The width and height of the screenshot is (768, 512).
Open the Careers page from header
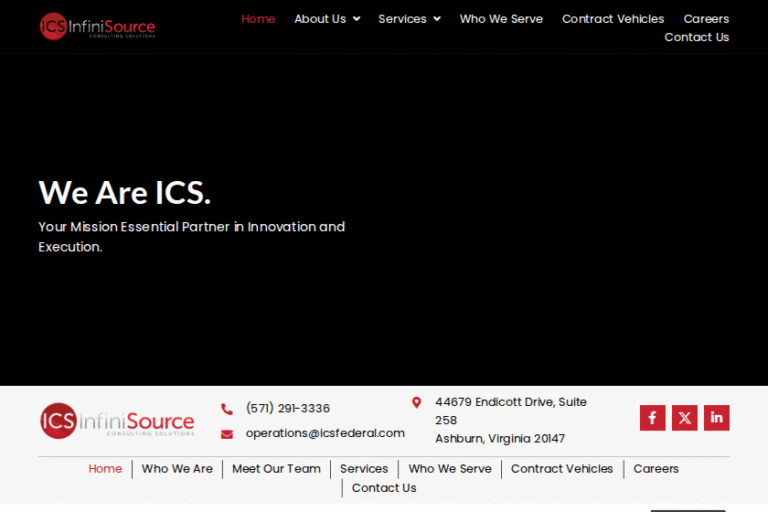[706, 19]
